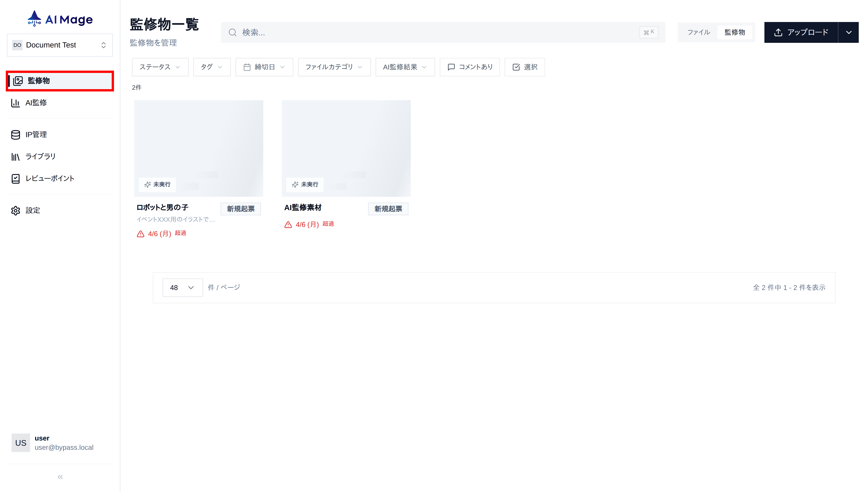Select the レビューポイント checklist icon
The height and width of the screenshot is (492, 868).
[16, 179]
